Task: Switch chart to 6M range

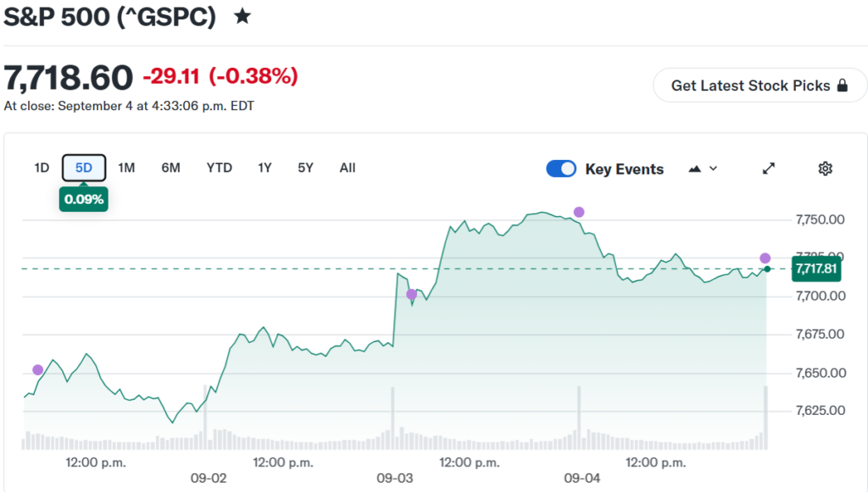Action: click(x=170, y=168)
